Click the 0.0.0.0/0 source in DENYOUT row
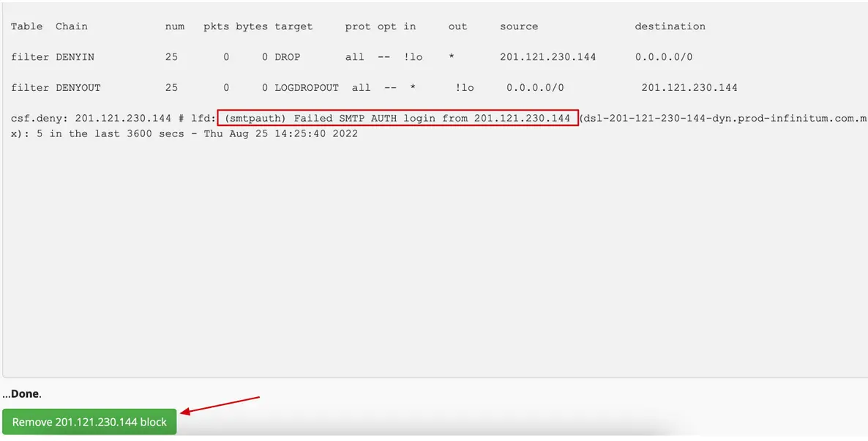Screen dimensions: 868x441 [535, 87]
